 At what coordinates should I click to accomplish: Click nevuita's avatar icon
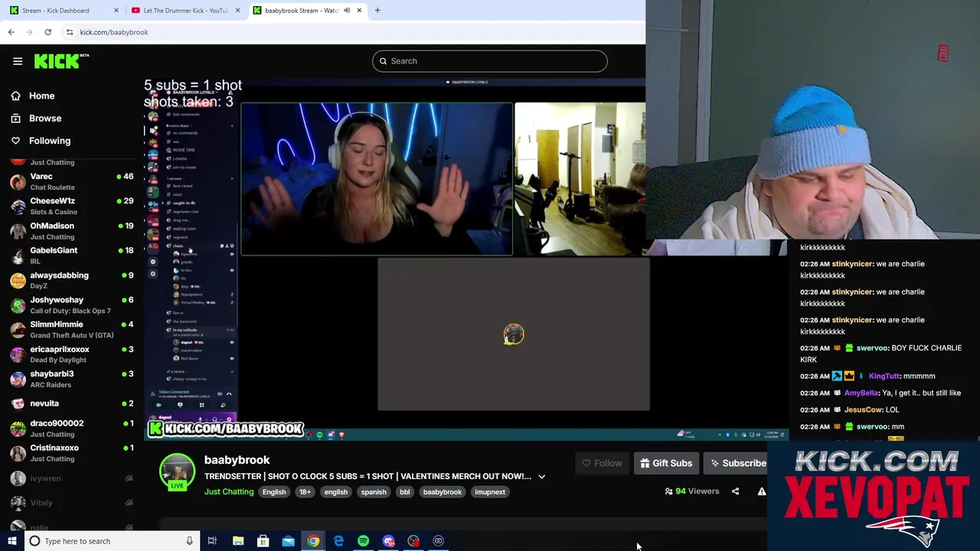click(x=18, y=403)
